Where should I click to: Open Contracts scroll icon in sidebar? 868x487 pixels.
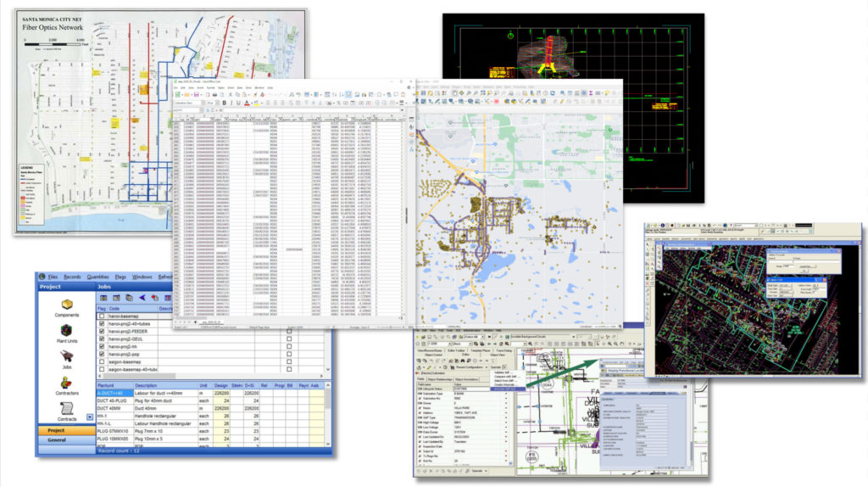pos(66,409)
